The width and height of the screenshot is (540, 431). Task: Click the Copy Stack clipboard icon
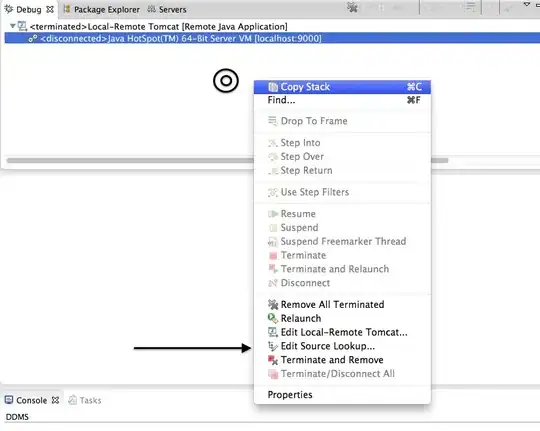[273, 87]
